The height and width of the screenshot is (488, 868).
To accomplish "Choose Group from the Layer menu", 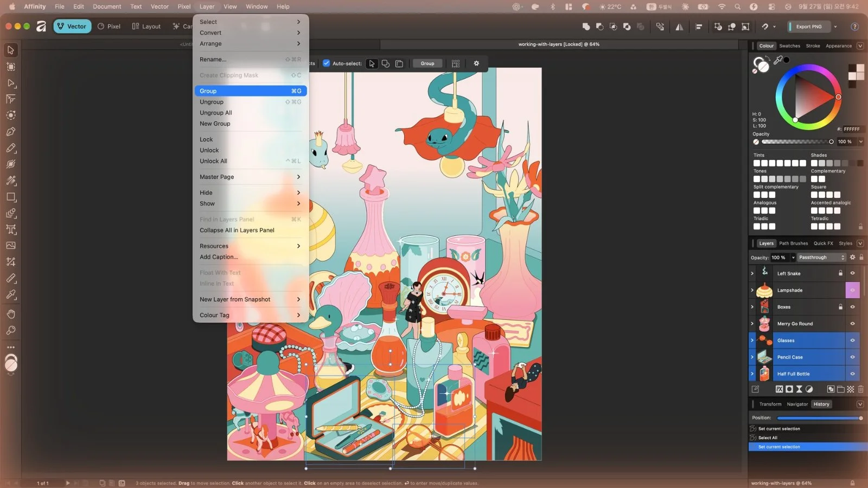I will 251,91.
